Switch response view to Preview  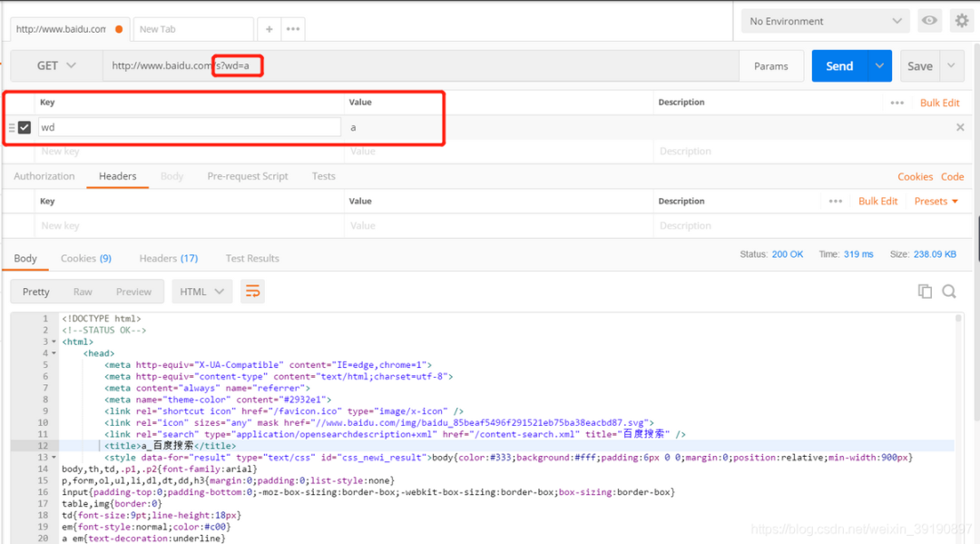point(133,292)
